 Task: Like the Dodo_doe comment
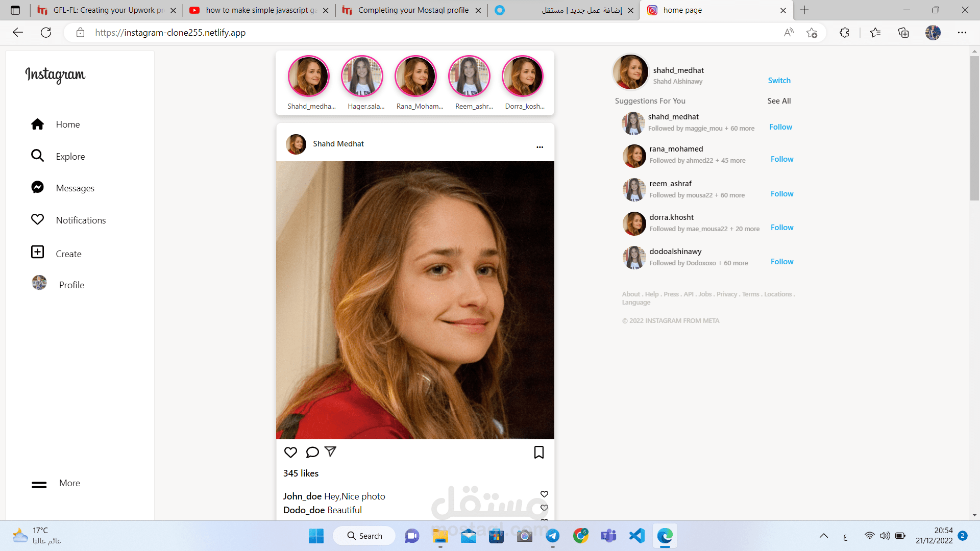point(544,508)
